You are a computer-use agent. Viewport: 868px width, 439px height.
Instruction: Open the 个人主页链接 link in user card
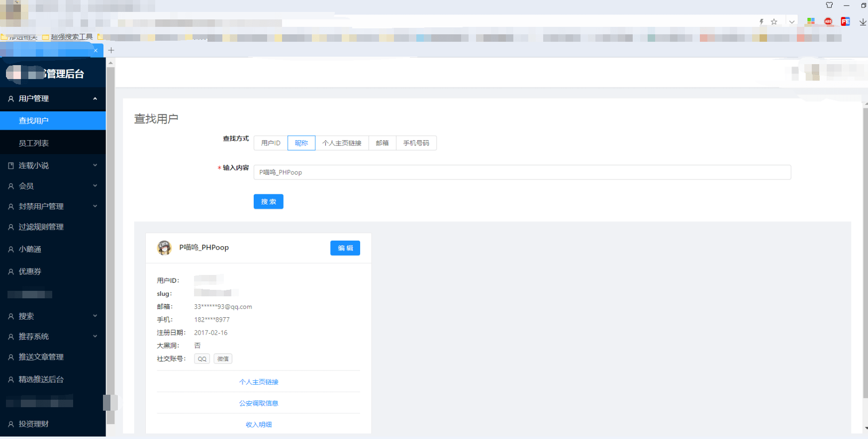[x=259, y=382]
